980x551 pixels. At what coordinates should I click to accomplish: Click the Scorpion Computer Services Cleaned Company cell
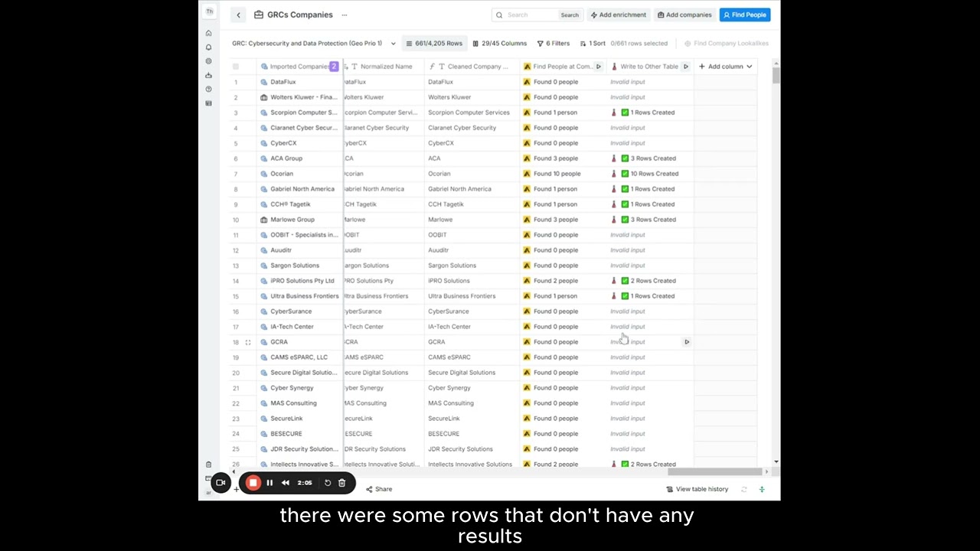472,112
